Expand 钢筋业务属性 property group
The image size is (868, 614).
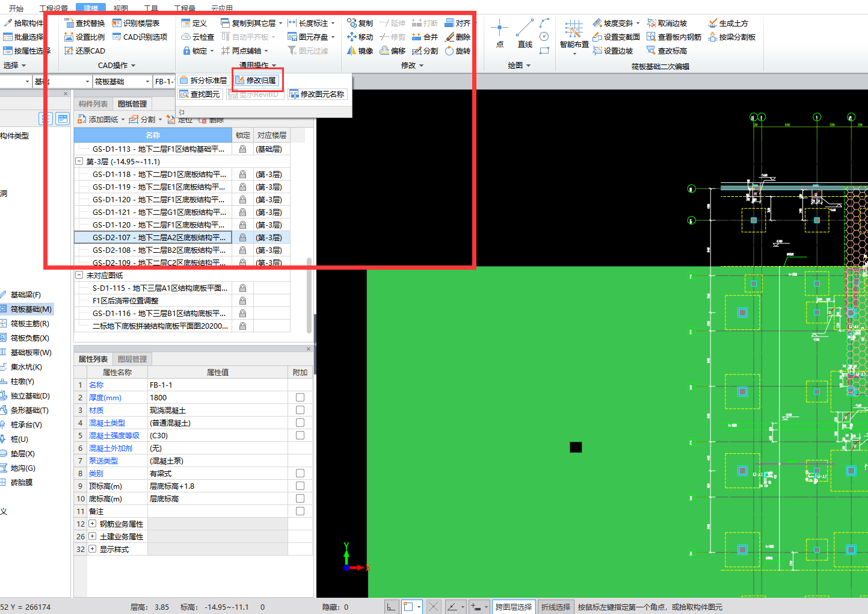coord(93,524)
